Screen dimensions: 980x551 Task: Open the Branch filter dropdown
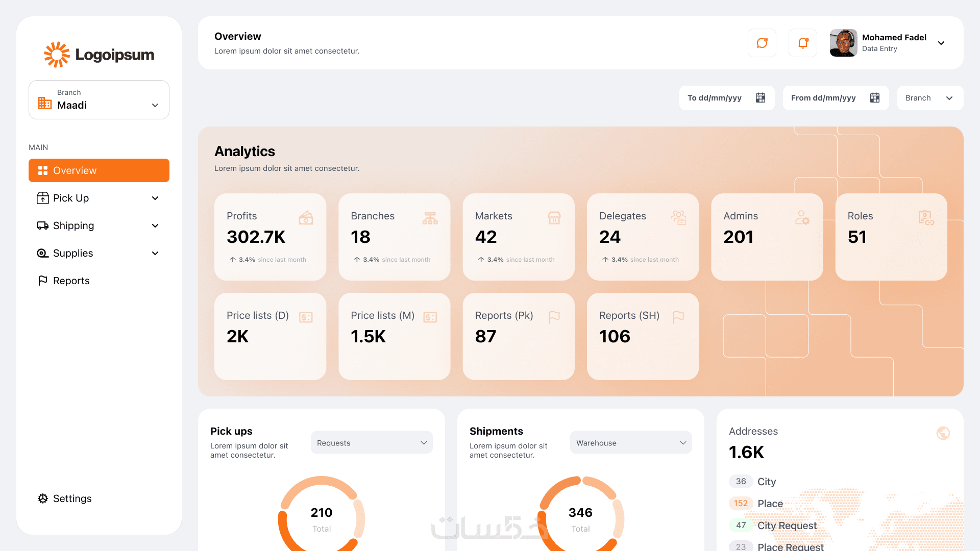929,98
